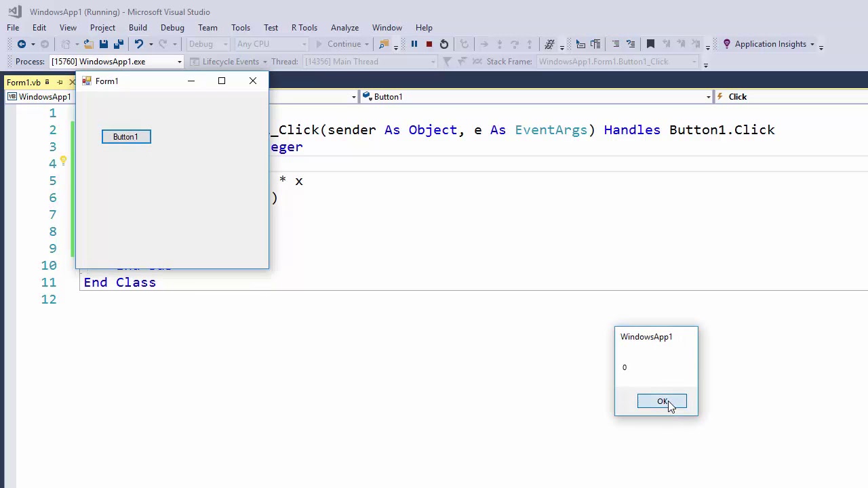Open the Undo history dropdown arrow
This screenshot has width=868, height=488.
click(x=151, y=44)
